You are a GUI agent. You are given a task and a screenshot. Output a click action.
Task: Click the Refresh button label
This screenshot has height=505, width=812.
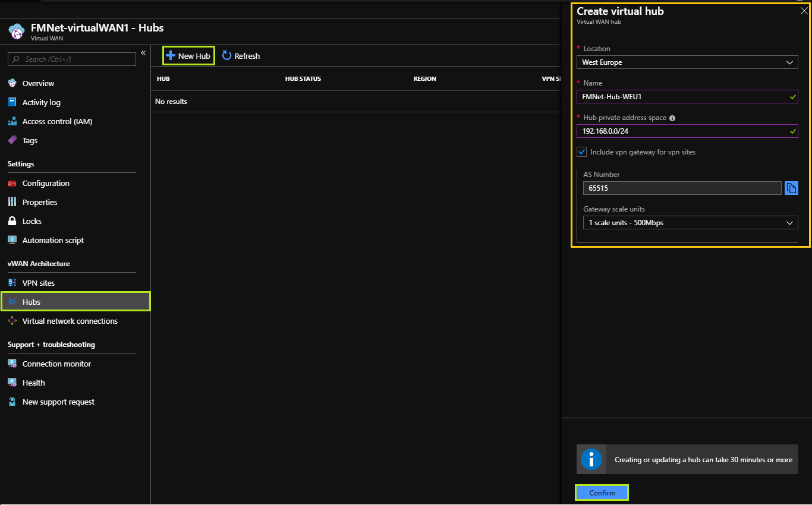tap(247, 56)
